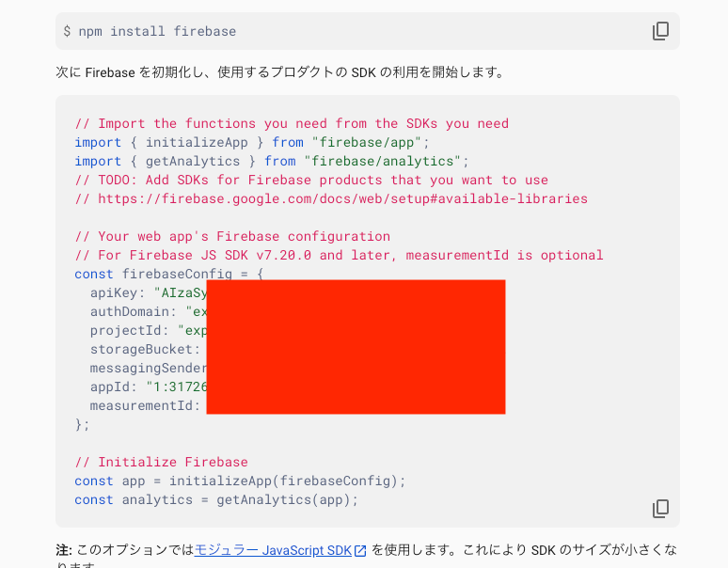Viewport: 728px width, 568px height.
Task: Open the モジュラー JavaScript SDK link
Action: [273, 550]
